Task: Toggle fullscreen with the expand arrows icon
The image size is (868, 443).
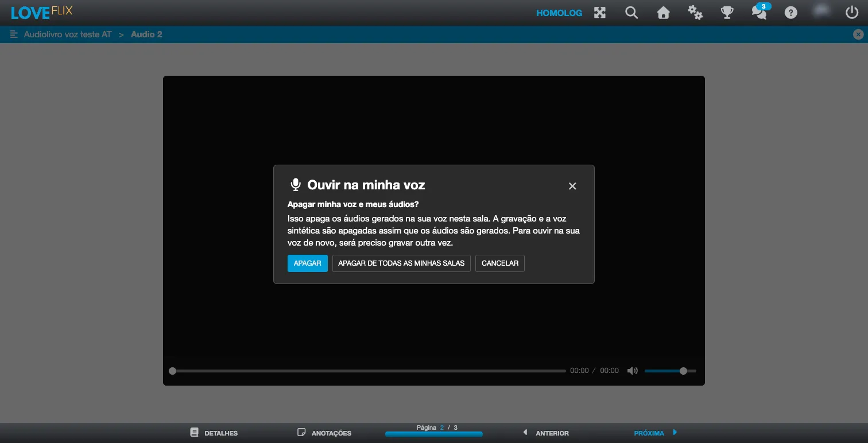Action: [600, 13]
